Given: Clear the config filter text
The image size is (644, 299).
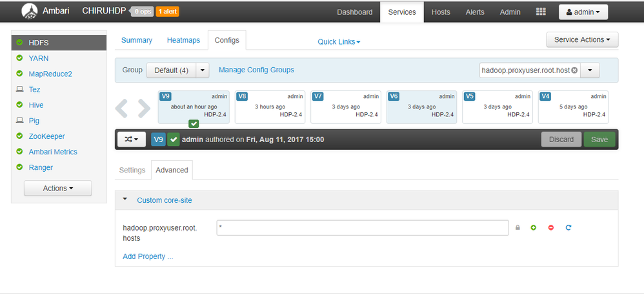Looking at the screenshot, I should [x=574, y=70].
